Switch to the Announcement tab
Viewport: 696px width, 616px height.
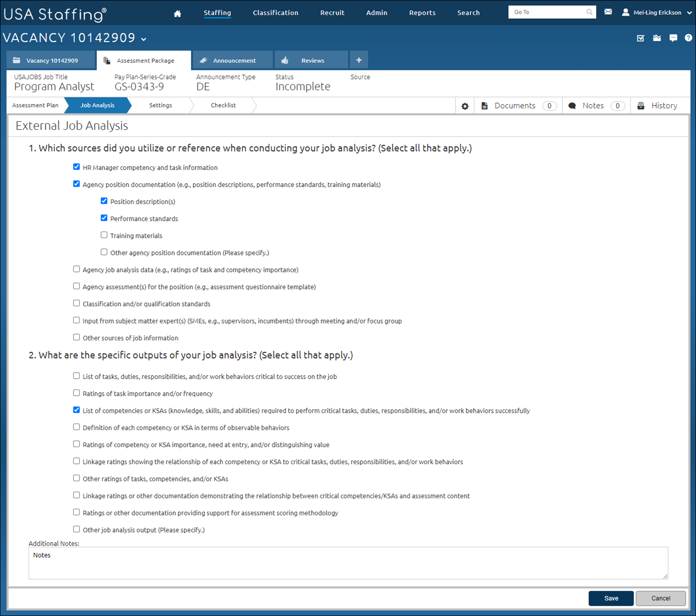pos(233,60)
